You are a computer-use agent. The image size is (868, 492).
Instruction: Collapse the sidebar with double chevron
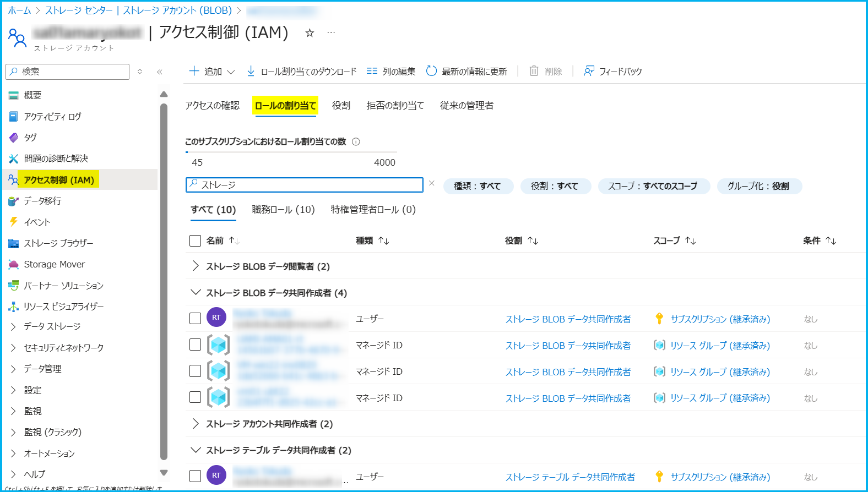tap(160, 72)
